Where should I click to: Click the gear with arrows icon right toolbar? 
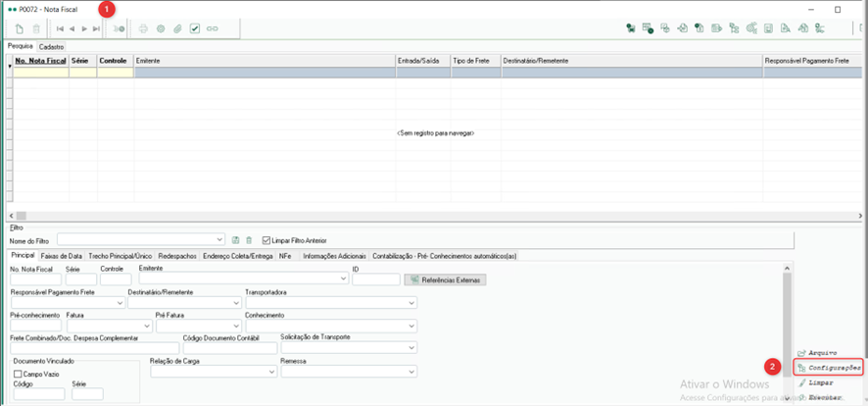751,28
